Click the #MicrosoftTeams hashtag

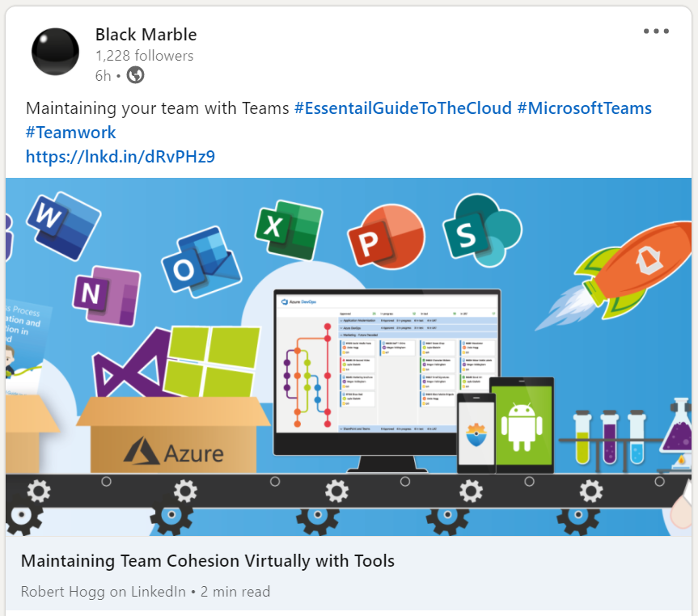[584, 108]
